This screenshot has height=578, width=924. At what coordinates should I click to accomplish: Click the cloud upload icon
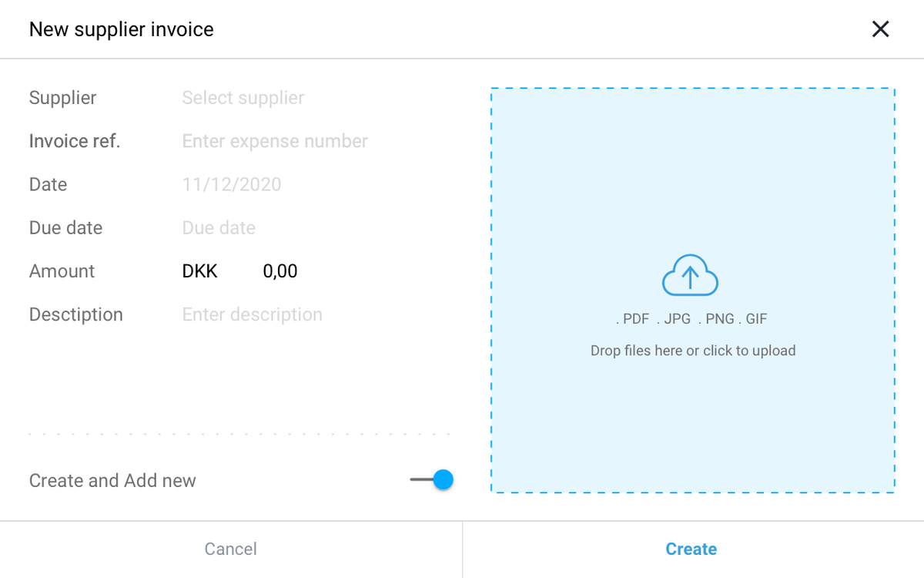coord(691,275)
